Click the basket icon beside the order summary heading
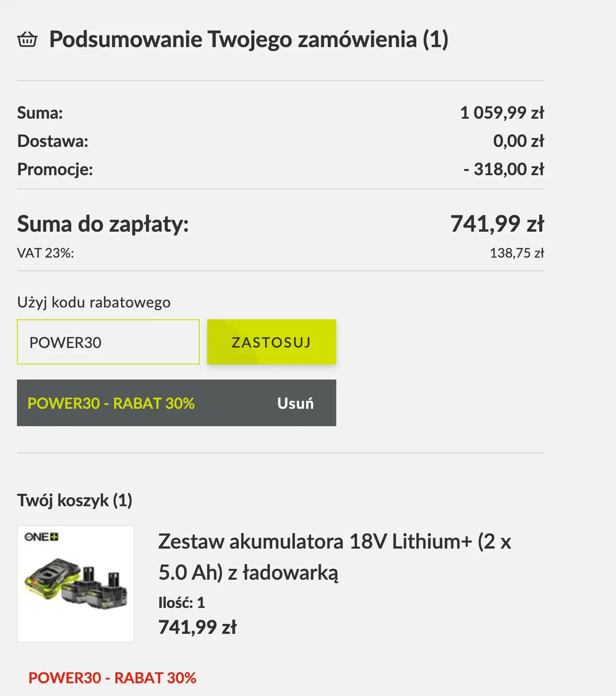 [x=27, y=39]
